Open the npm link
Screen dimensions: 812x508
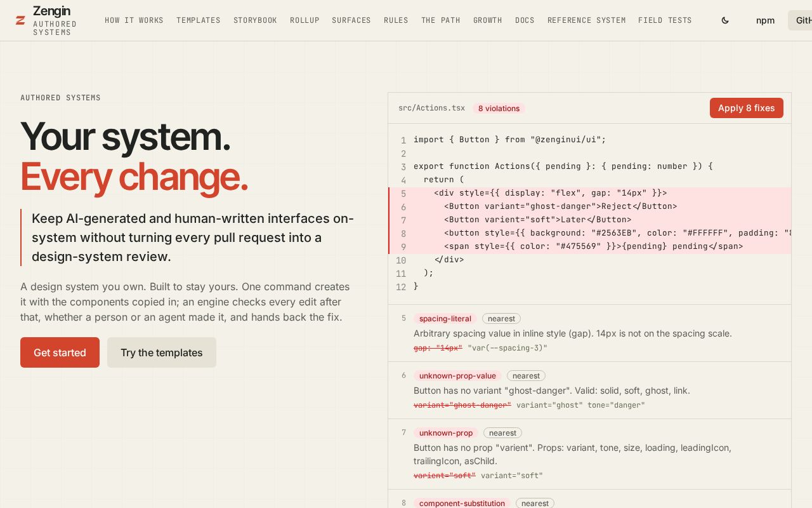(x=765, y=20)
